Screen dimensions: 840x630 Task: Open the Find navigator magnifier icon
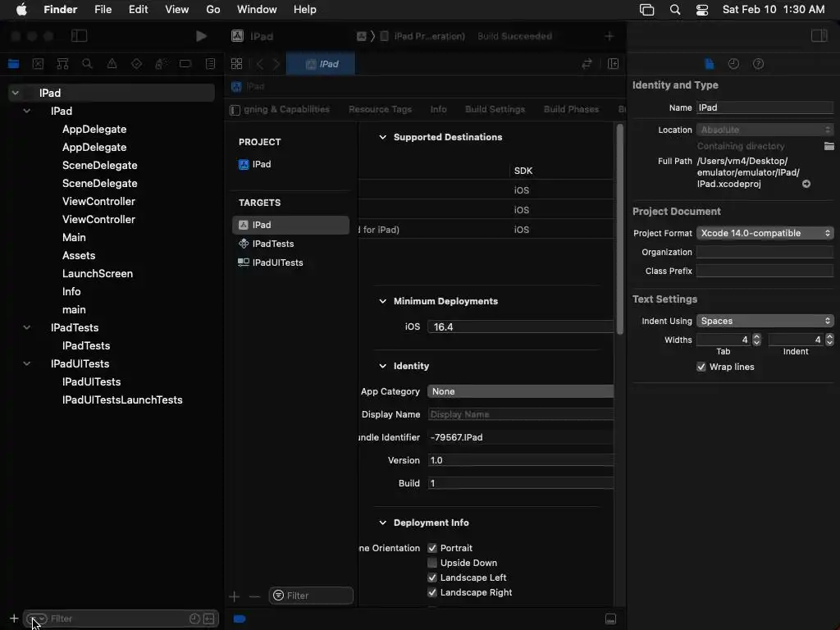pos(87,64)
